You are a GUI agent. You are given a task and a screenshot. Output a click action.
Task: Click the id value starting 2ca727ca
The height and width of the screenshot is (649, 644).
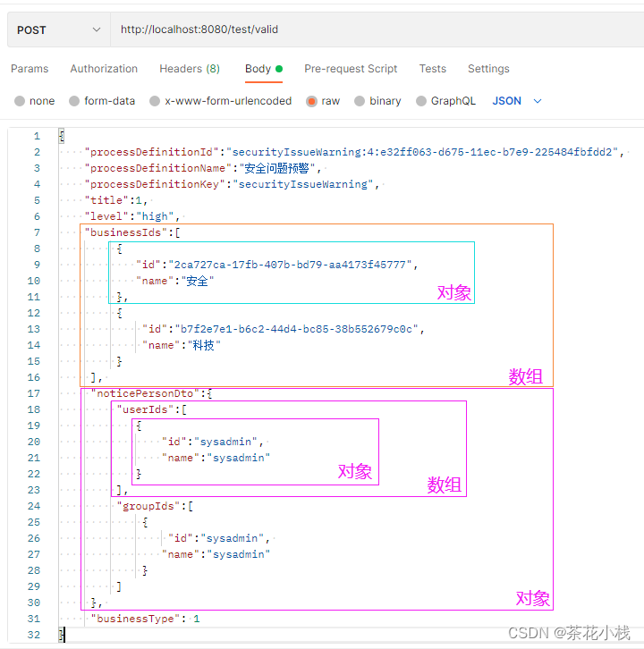[x=290, y=265]
